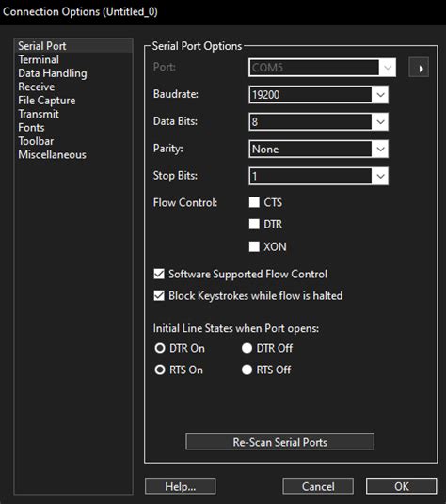This screenshot has width=446, height=504.
Task: Click the Baudrate: label
Action: (x=176, y=94)
